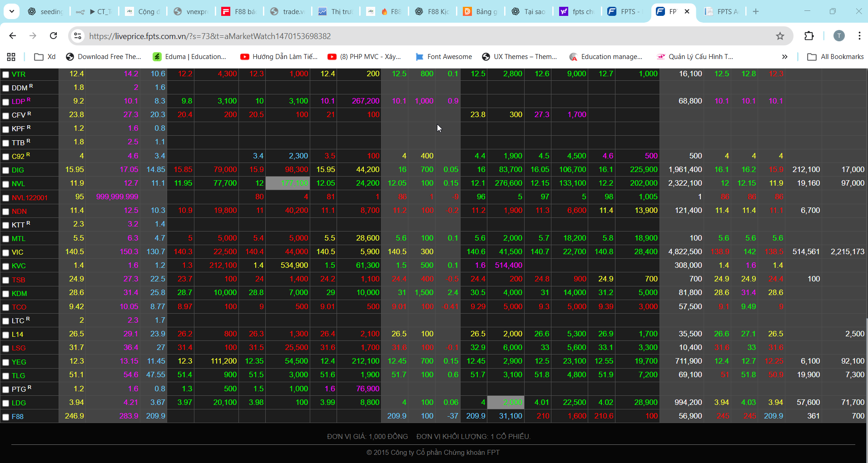The image size is (868, 463).
Task: Select the F88 stock checkbox
Action: coord(6,417)
